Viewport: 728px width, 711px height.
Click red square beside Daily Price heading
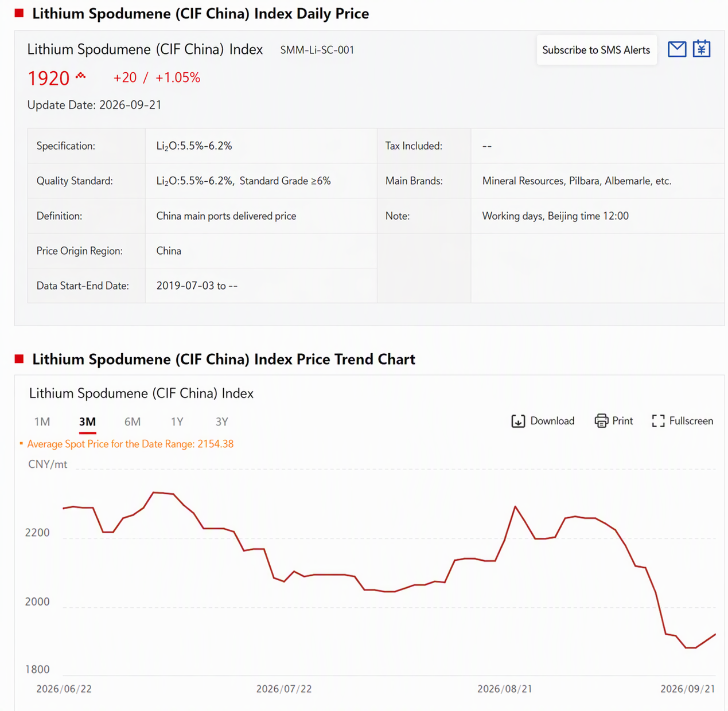click(x=20, y=13)
